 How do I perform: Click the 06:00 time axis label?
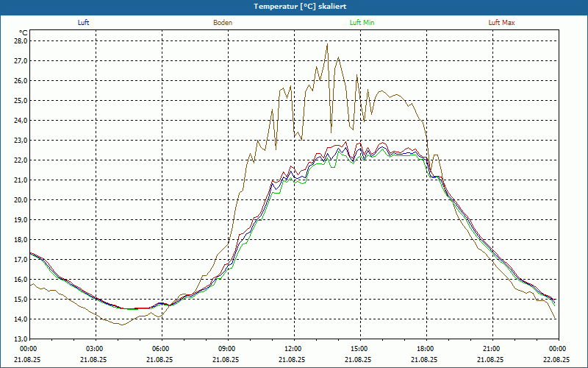(162, 349)
